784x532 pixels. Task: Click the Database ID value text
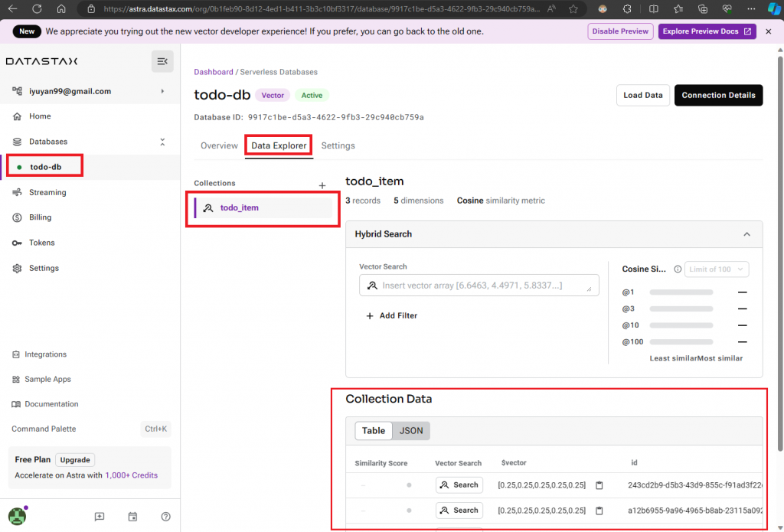click(335, 117)
